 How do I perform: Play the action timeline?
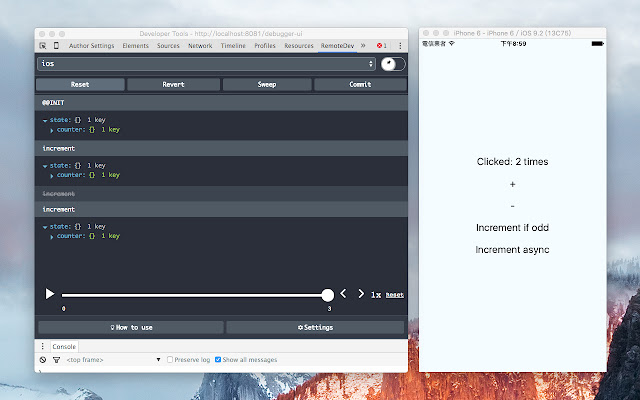49,294
